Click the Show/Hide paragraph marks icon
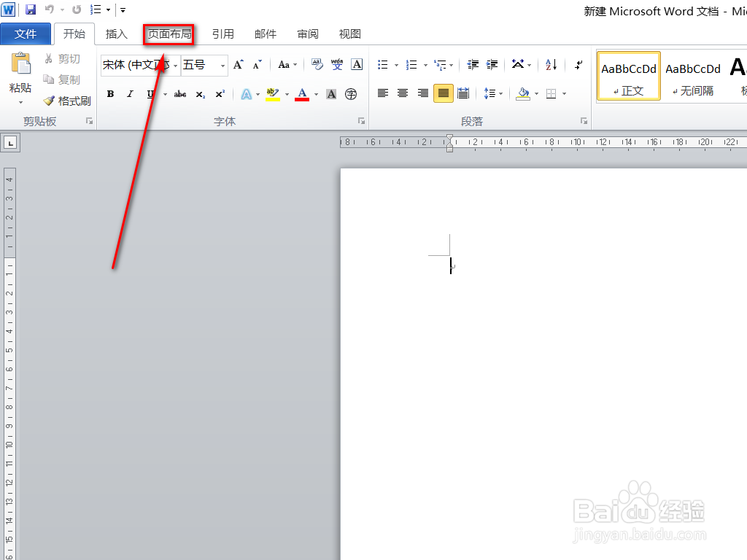Image resolution: width=747 pixels, height=560 pixels. 578,64
